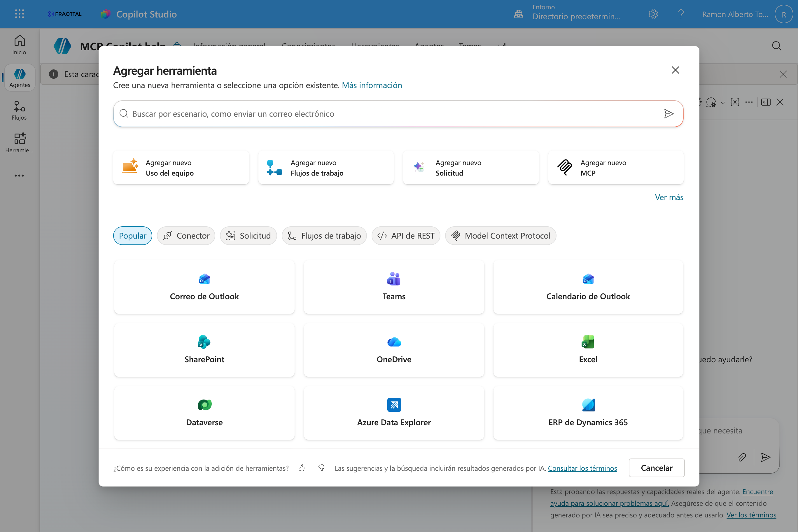The width and height of the screenshot is (798, 532).
Task: Open the account avatar with initial R
Action: (784, 14)
